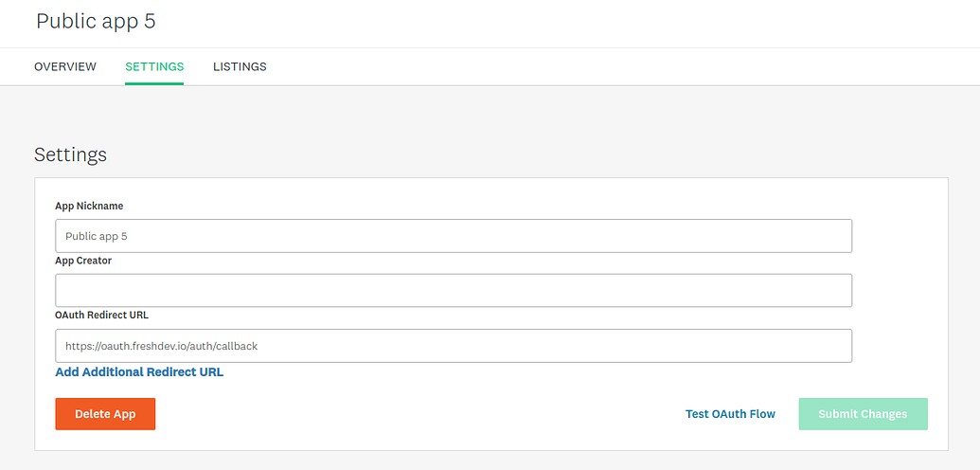
Task: Delete this app using the orange button
Action: point(105,414)
